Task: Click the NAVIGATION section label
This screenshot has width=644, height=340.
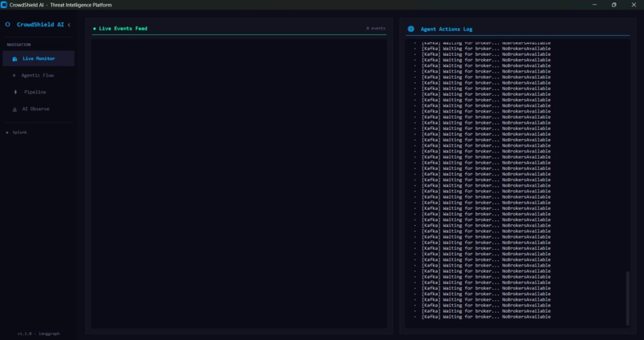Action: tap(19, 45)
